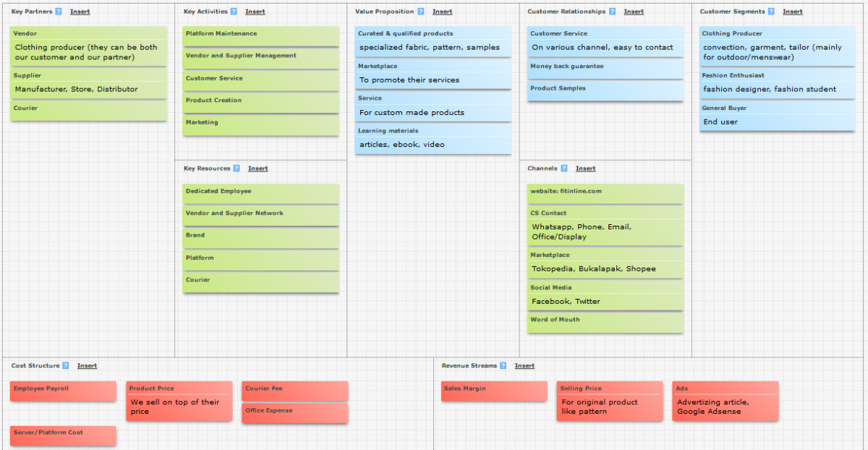Image resolution: width=868 pixels, height=450 pixels.
Task: Click Insert link in Key Partners
Action: tap(80, 12)
